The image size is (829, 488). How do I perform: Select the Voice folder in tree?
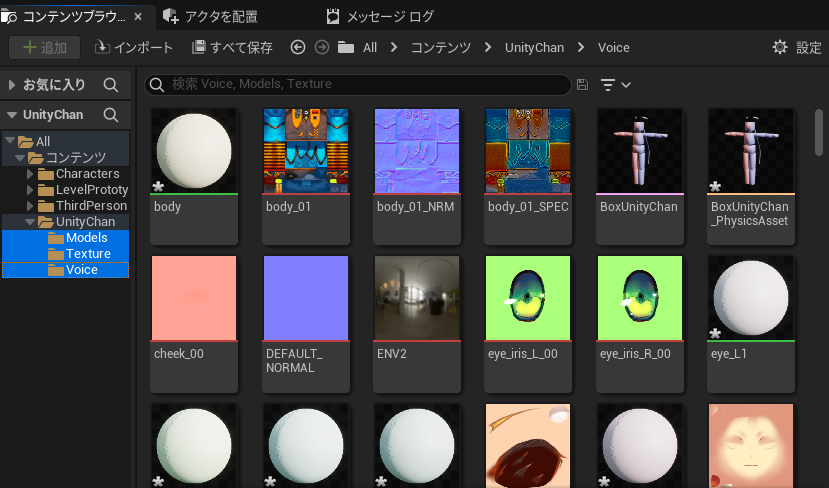(72, 270)
